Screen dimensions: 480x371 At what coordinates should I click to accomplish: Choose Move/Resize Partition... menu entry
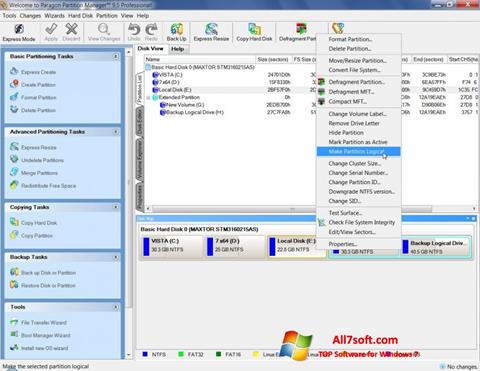(359, 61)
